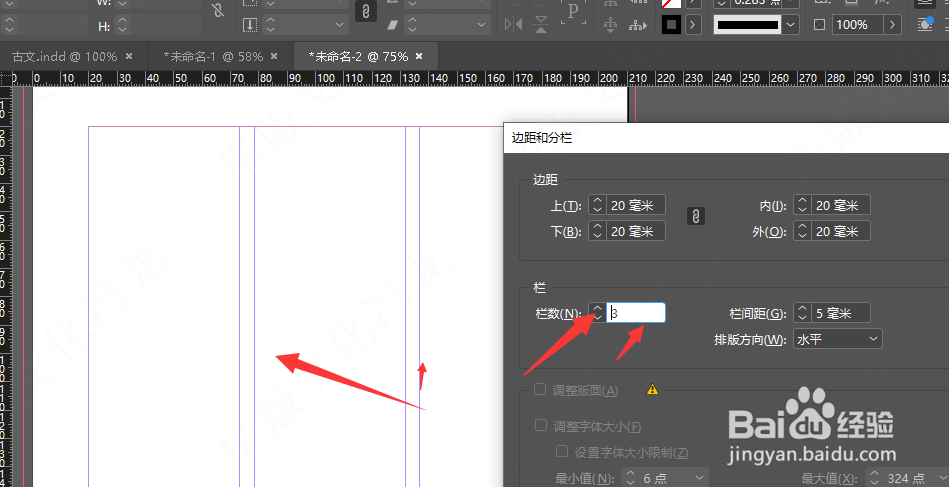This screenshot has width=949, height=487.
Task: Enable the 设置字体大小限制(Z) checkbox
Action: [562, 451]
